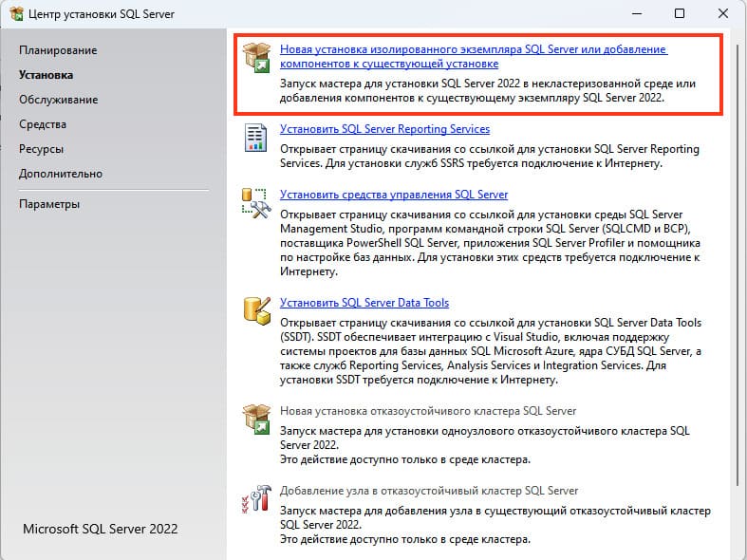Screen dimensions: 747x560
Task: Click the SQL Server management tools icon
Action: click(x=256, y=203)
